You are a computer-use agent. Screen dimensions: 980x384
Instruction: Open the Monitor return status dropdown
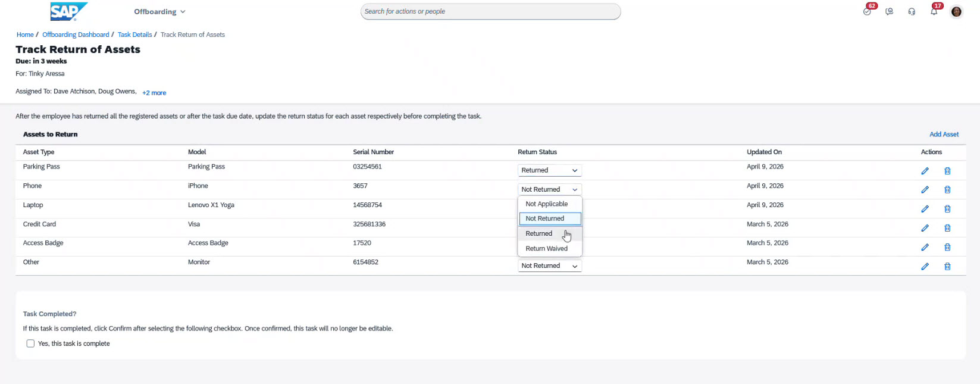(x=549, y=266)
